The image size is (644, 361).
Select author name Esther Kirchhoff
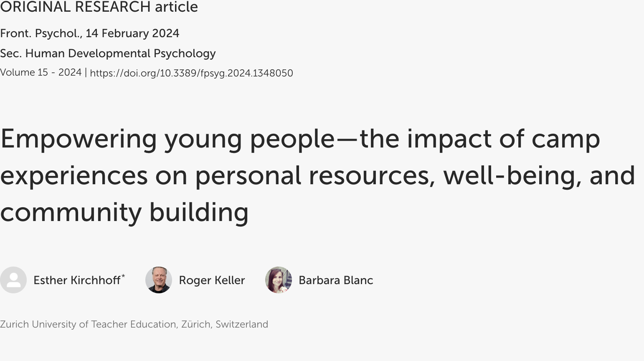click(77, 280)
